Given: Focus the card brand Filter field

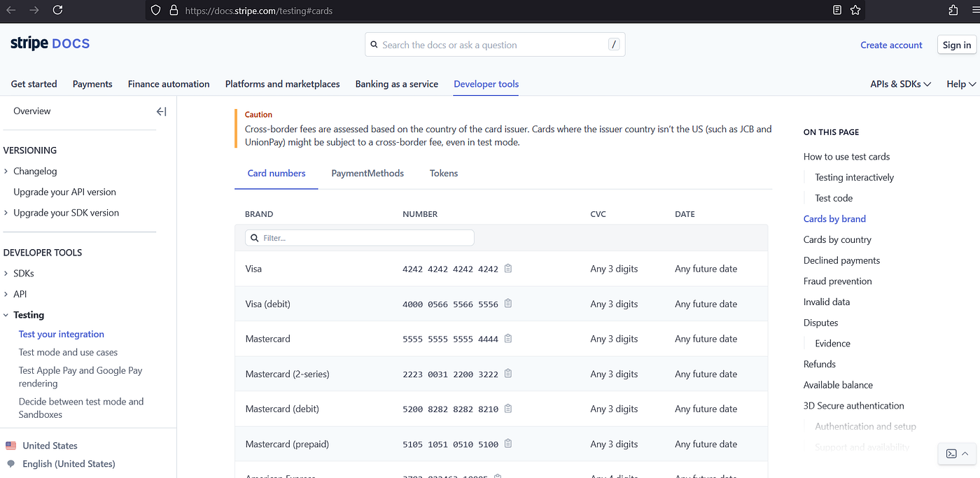Looking at the screenshot, I should [x=364, y=238].
